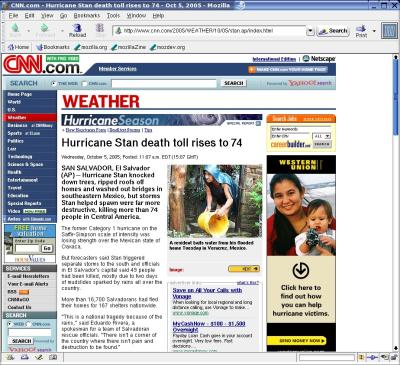Open the Tools menu
This screenshot has width=400, height=365.
113,16
